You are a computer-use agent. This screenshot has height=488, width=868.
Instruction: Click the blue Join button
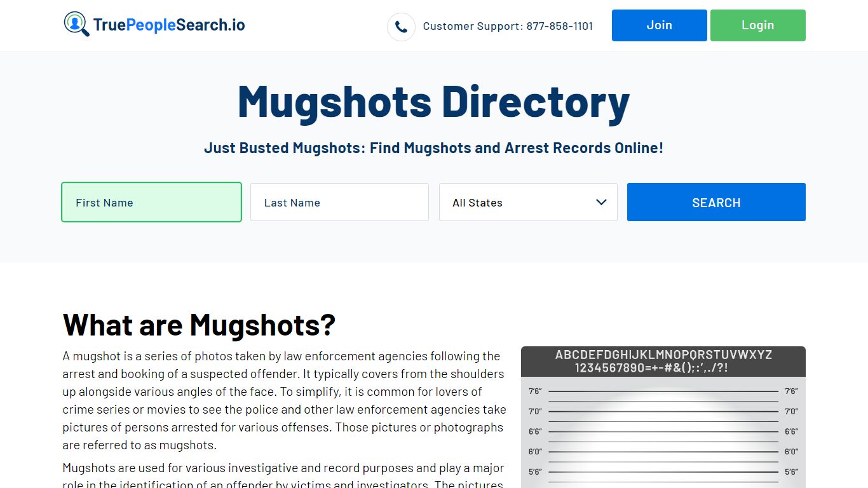tap(659, 25)
